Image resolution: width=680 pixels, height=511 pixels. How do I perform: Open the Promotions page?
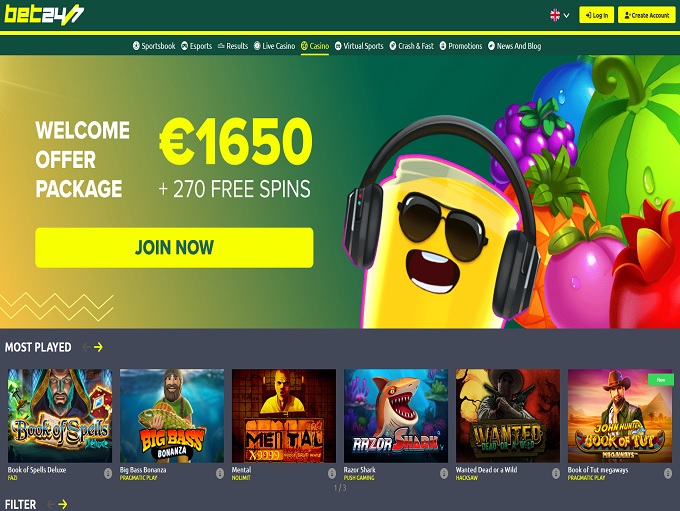click(x=461, y=46)
